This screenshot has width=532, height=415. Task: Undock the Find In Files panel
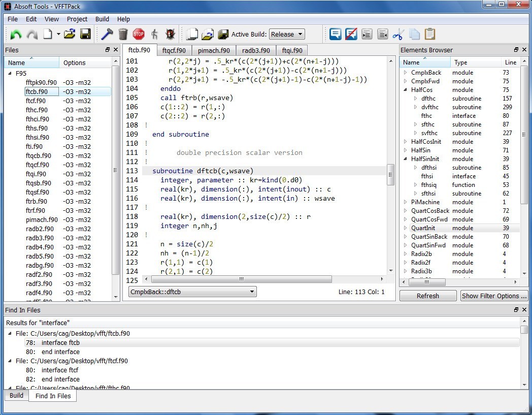[516, 310]
